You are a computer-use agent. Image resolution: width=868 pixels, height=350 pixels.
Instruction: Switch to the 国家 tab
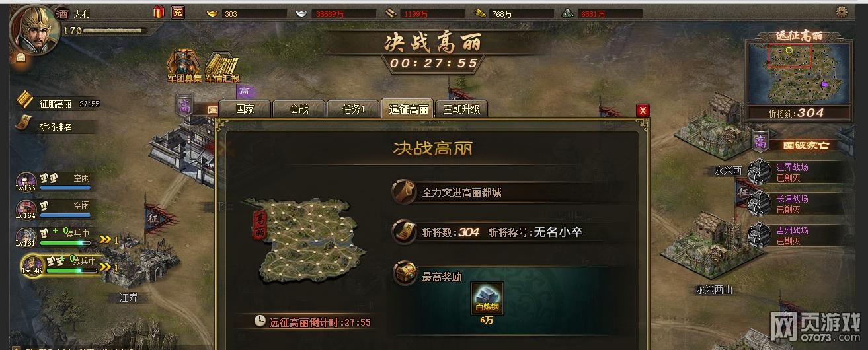[245, 109]
